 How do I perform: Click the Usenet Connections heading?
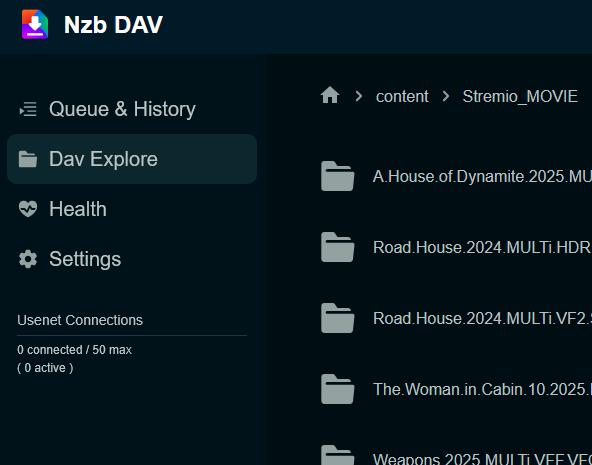pos(80,320)
